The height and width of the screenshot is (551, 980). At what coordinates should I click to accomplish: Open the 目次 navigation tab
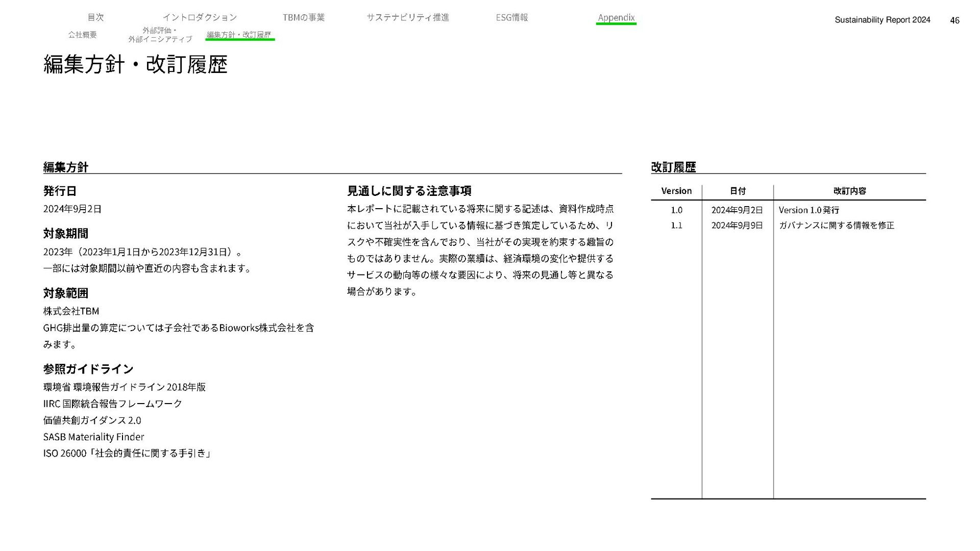[x=95, y=17]
